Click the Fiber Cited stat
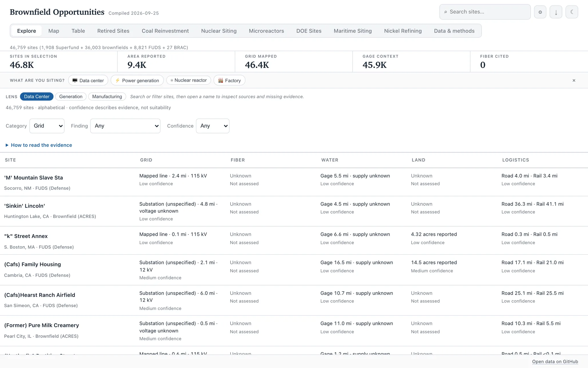 pyautogui.click(x=529, y=62)
